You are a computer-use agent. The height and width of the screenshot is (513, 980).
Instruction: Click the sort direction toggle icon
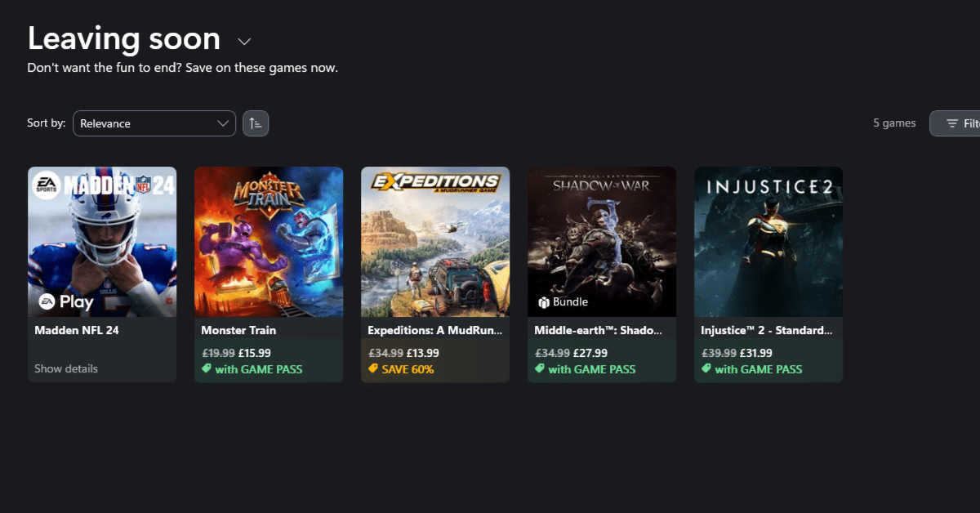tap(256, 123)
